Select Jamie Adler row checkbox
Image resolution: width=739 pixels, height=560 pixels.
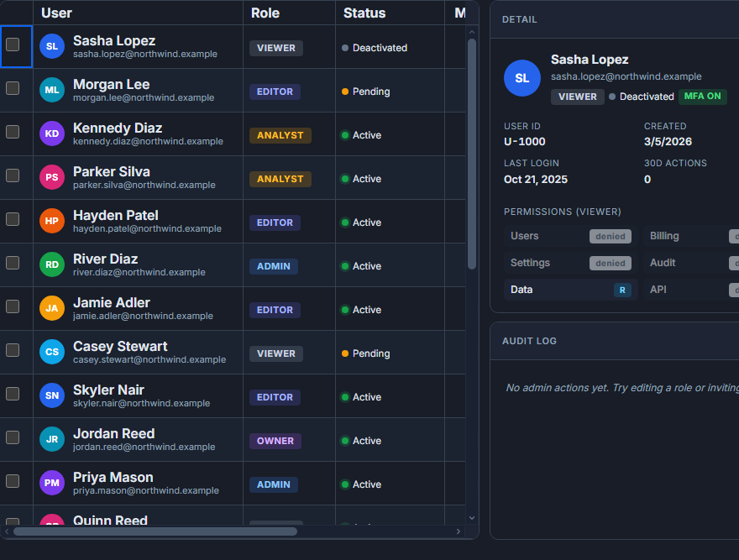click(13, 306)
